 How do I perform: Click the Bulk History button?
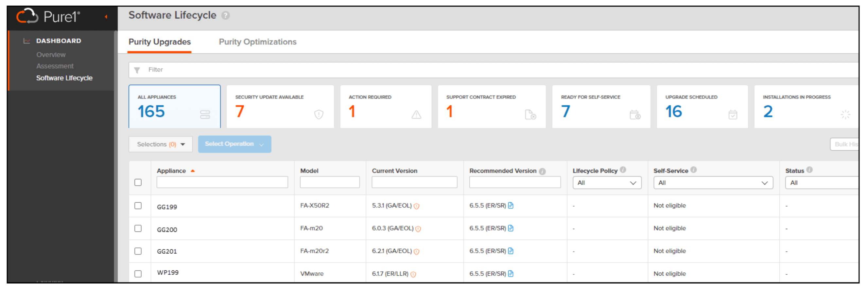pyautogui.click(x=845, y=144)
